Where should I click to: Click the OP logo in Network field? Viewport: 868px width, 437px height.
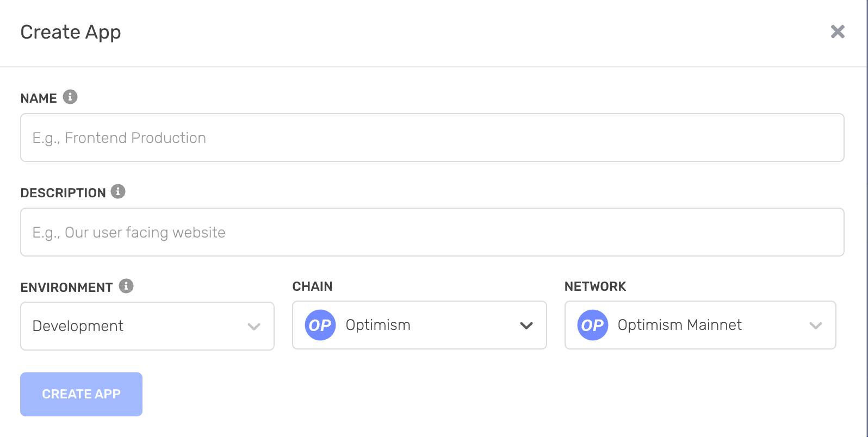593,325
